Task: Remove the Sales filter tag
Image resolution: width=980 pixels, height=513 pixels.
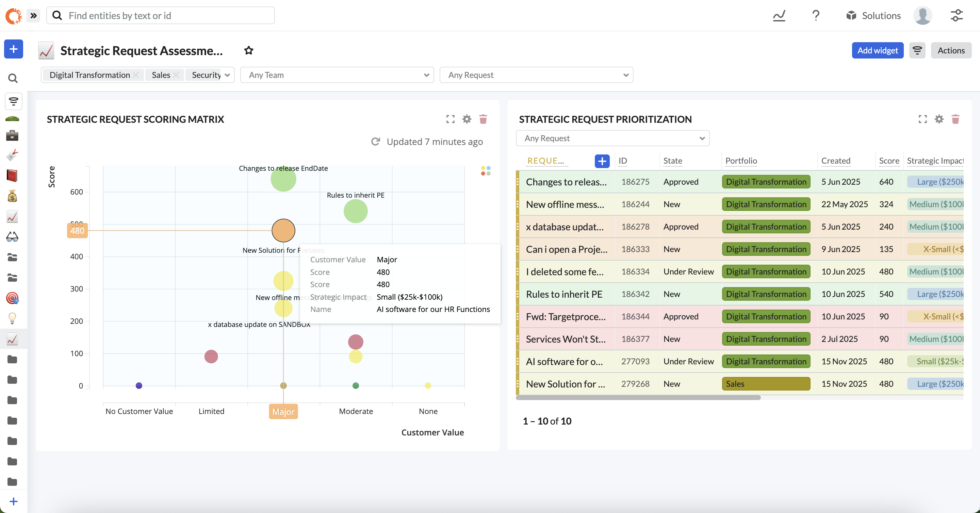Action: click(176, 75)
